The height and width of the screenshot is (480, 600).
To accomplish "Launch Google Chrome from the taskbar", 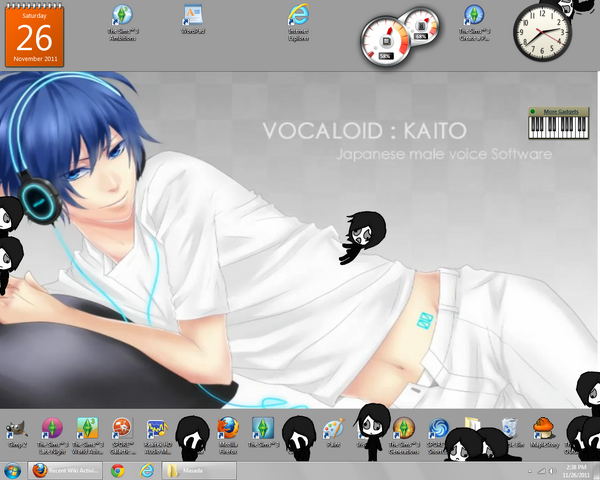I will (117, 470).
